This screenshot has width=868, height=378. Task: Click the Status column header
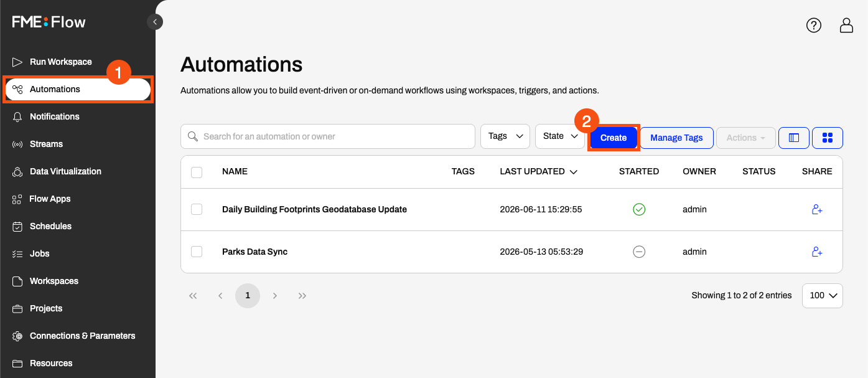click(x=759, y=171)
